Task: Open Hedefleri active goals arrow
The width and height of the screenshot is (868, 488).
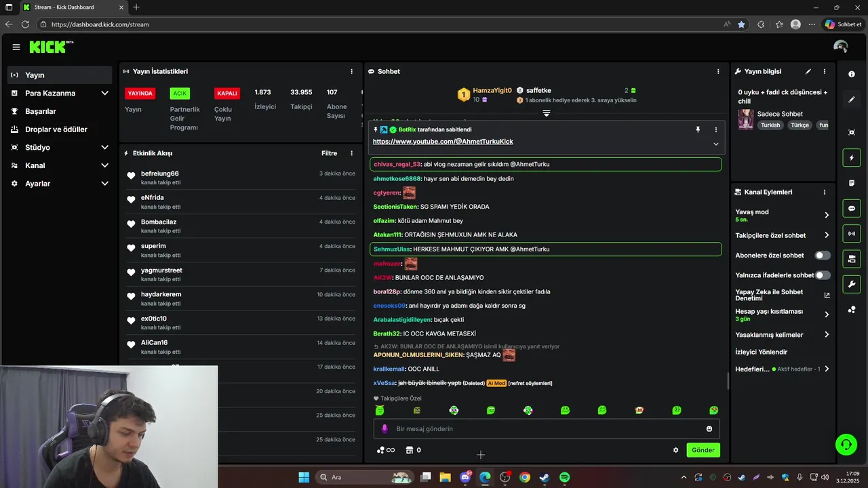Action: (827, 369)
